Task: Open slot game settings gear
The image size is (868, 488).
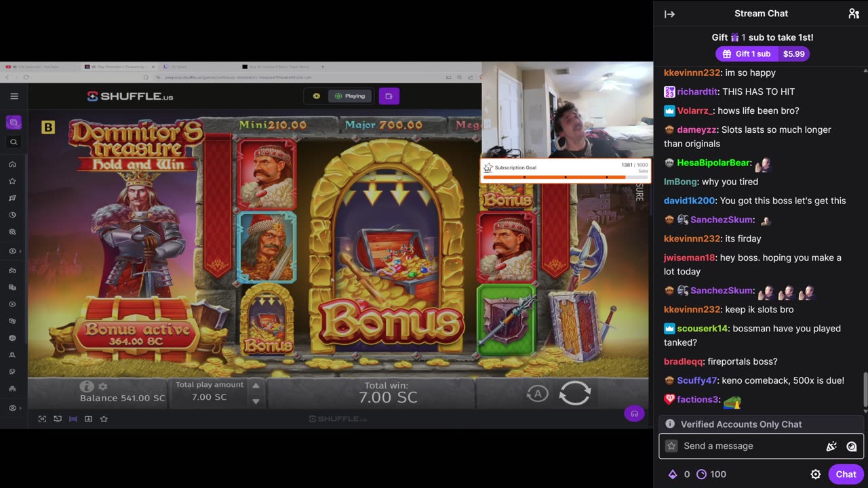Action: (x=103, y=386)
